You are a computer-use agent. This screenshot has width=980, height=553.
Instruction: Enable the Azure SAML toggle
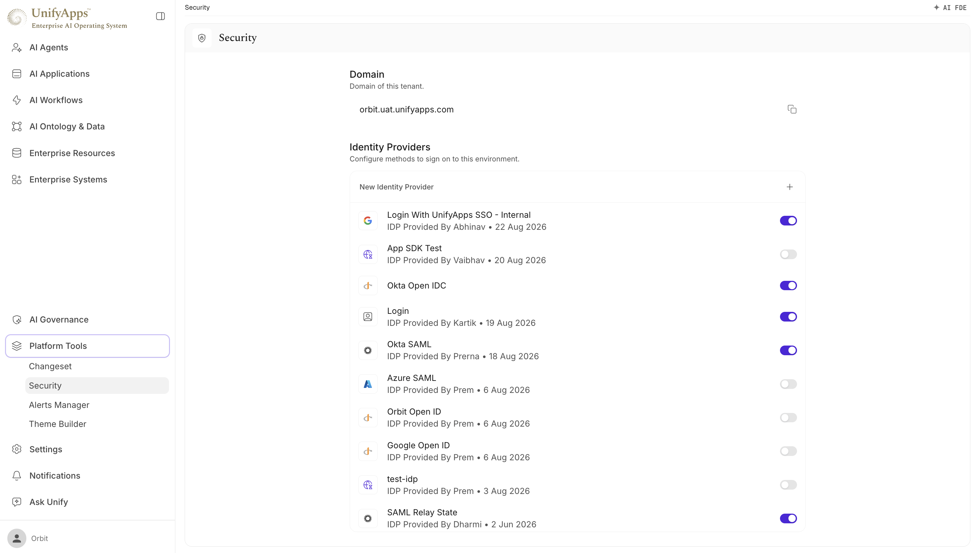pyautogui.click(x=788, y=384)
